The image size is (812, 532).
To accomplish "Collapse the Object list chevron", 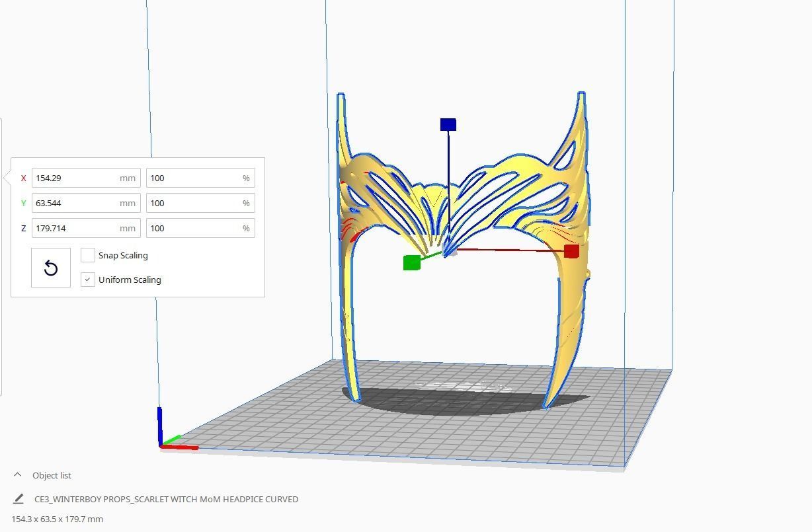I will 17,475.
